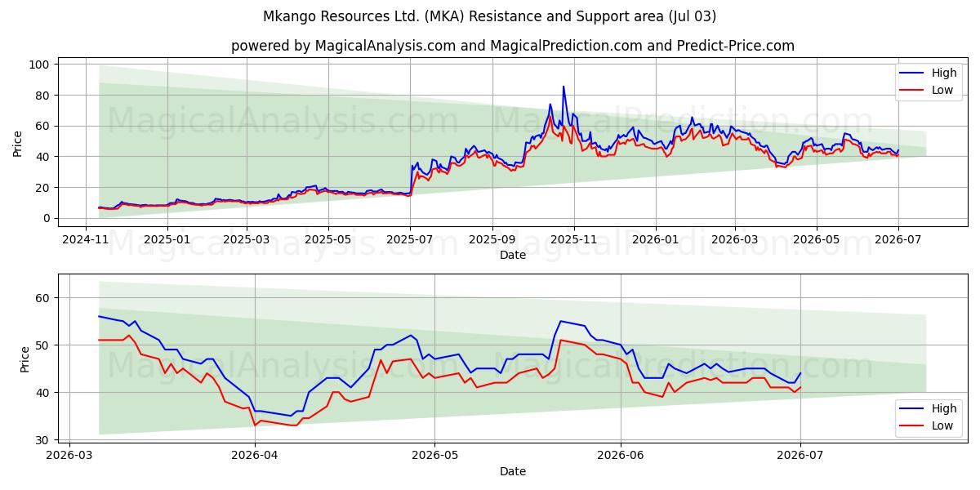This screenshot has width=980, height=490.
Task: Click the '80' y-axis tick on upper chart
Action: click(43, 96)
